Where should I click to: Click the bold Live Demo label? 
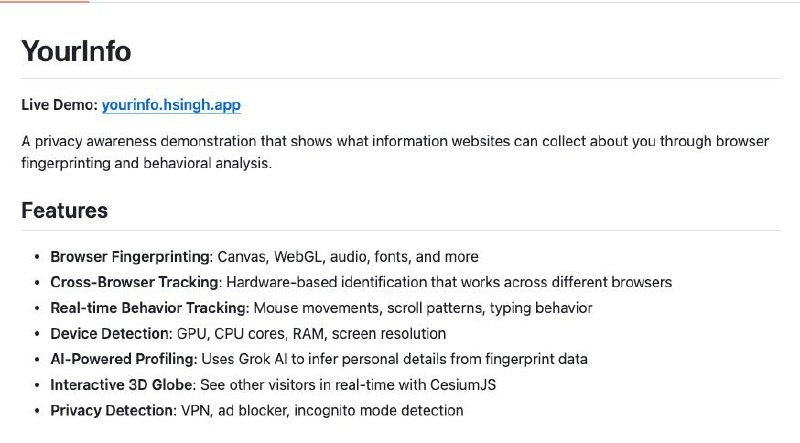click(59, 104)
